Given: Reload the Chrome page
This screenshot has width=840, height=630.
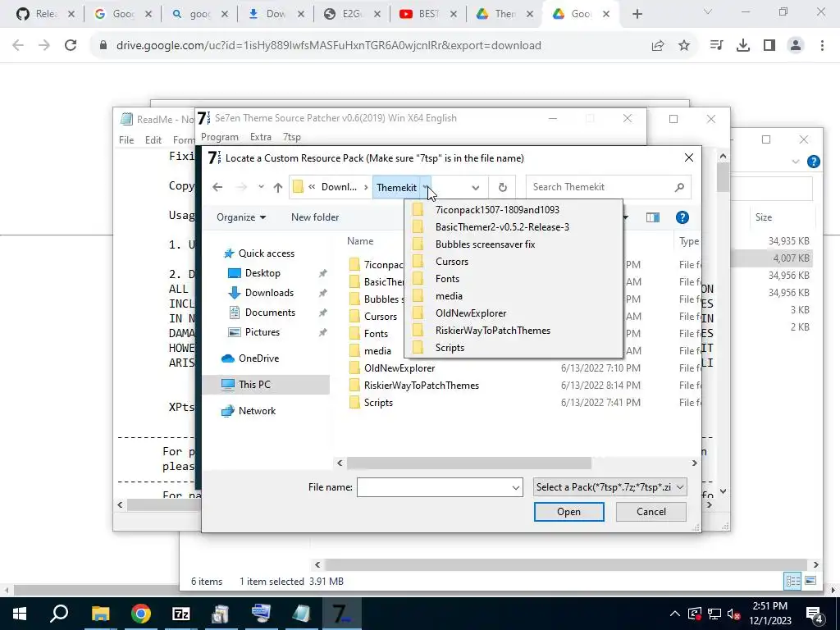Looking at the screenshot, I should point(71,46).
